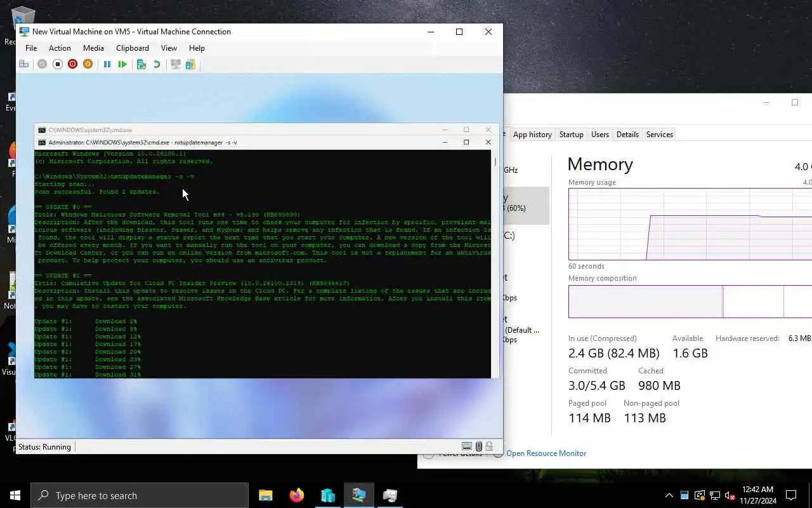Image resolution: width=812 pixels, height=508 pixels.
Task: Click the greyed-out Start VM toolbar icon
Action: tap(42, 64)
